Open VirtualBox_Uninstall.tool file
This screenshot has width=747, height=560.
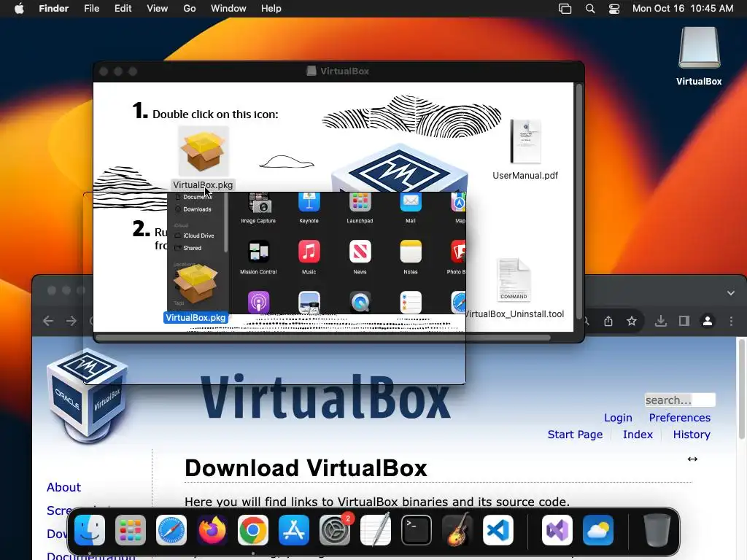514,280
